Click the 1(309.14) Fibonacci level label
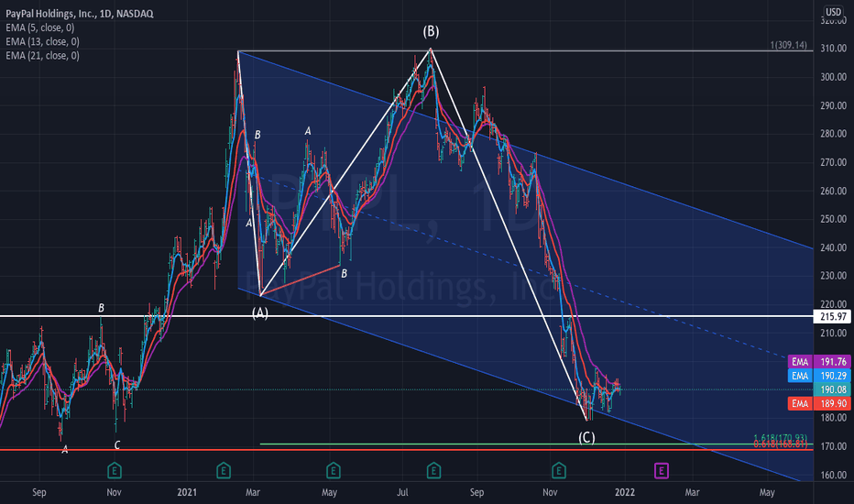854x504 pixels. (x=789, y=45)
